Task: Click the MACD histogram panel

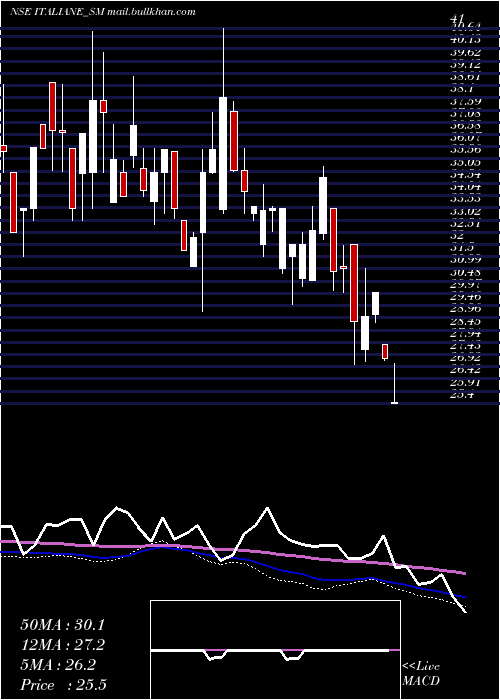Action: coord(275,650)
